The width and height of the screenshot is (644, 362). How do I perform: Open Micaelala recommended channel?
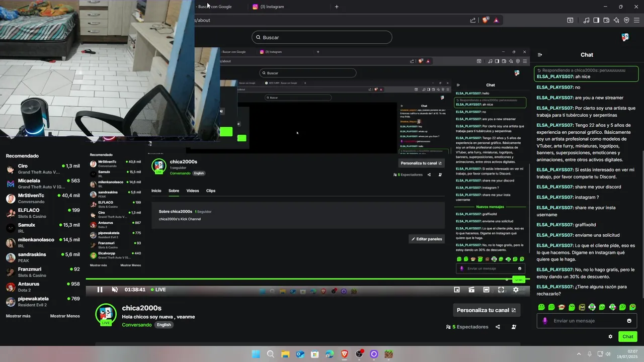pyautogui.click(x=43, y=184)
